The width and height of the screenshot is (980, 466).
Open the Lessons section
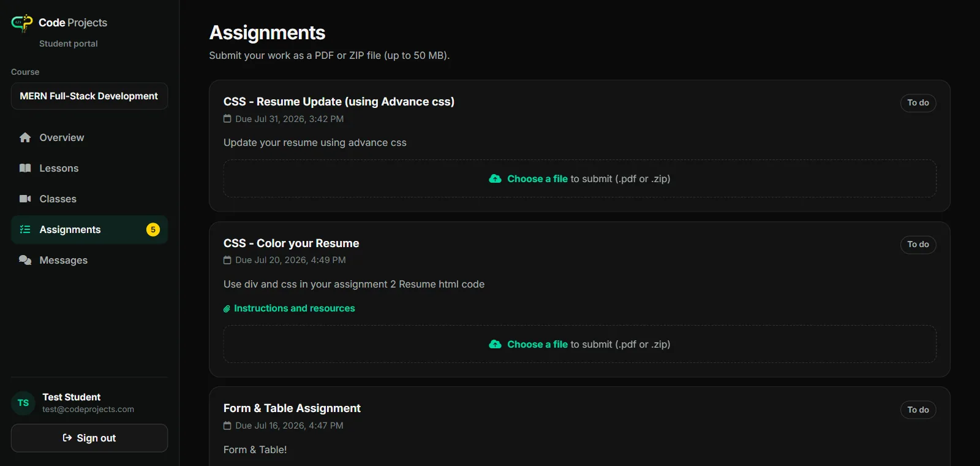tap(89, 168)
